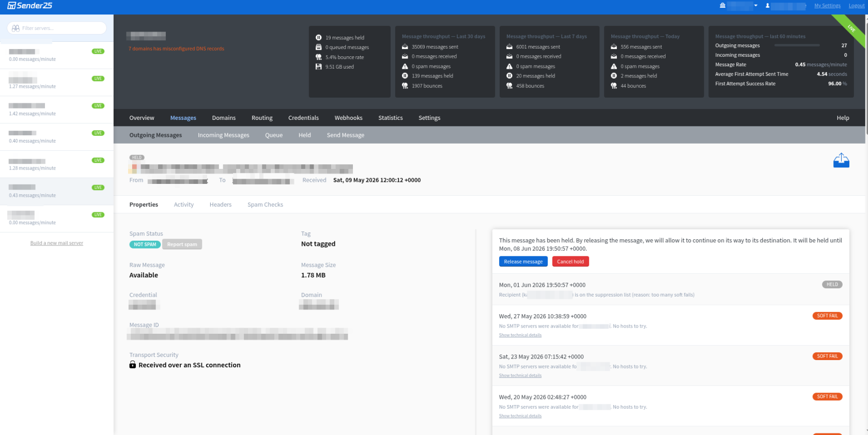Click the Release message button
868x435 pixels.
click(523, 261)
